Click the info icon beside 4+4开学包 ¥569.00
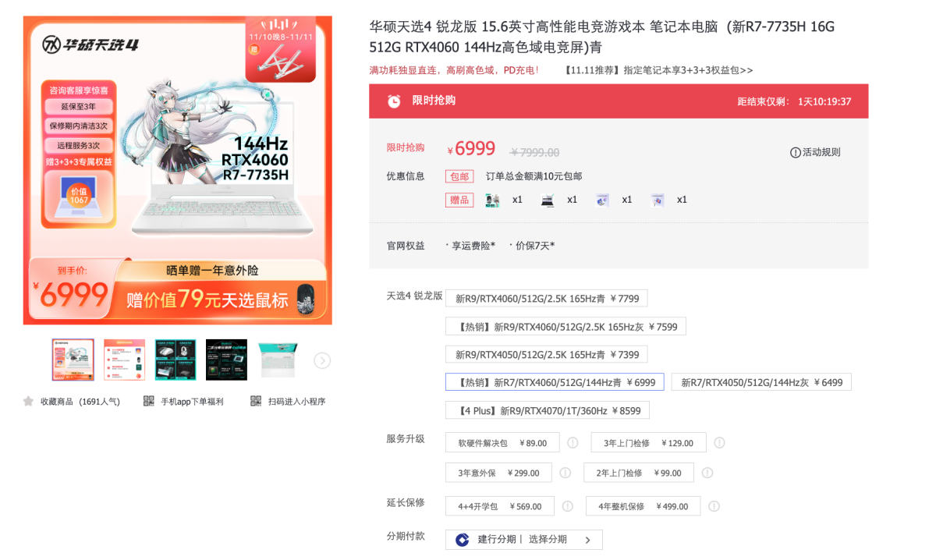 tap(568, 506)
